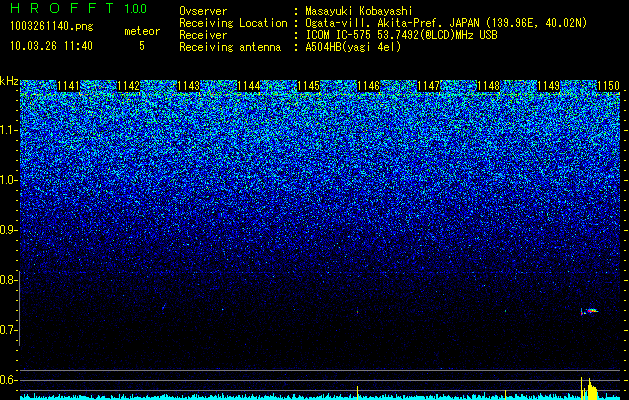Click the Receiver field label

click(x=203, y=35)
